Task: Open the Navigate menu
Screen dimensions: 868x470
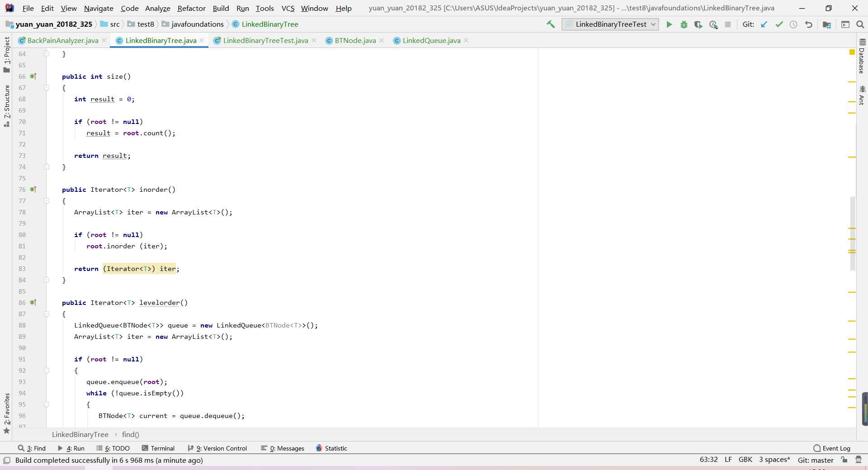Action: point(99,8)
